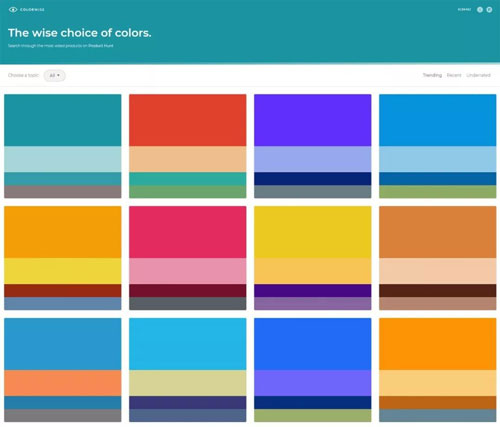Select the Underrated sort option
Image resolution: width=500 pixels, height=427 pixels.
tap(478, 75)
